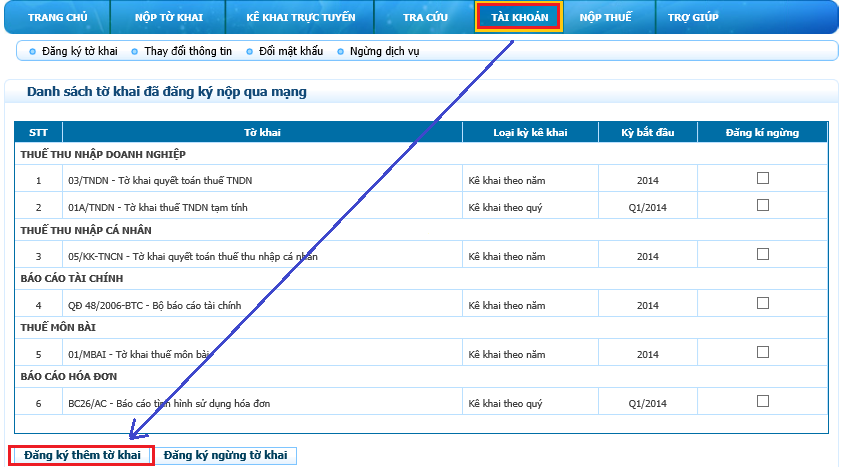Go to KÊ KHAI TRỰC TUYẾN tab
This screenshot has width=842, height=467.
tap(299, 17)
